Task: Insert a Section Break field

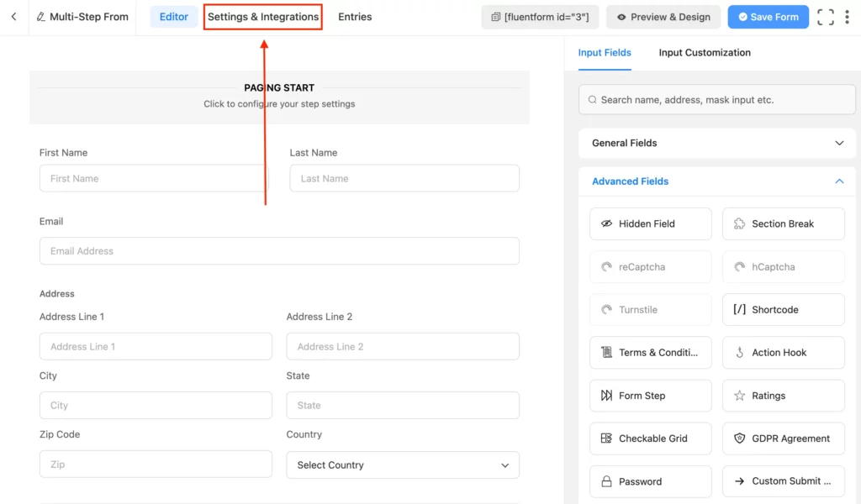Action: (x=783, y=223)
